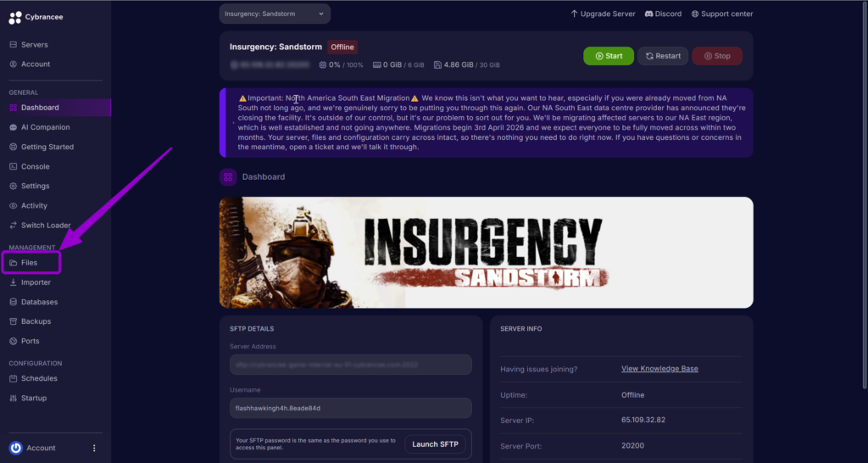Screen dimensions: 868x463
Task: Click the Cybrancee logo icon
Action: point(15,18)
